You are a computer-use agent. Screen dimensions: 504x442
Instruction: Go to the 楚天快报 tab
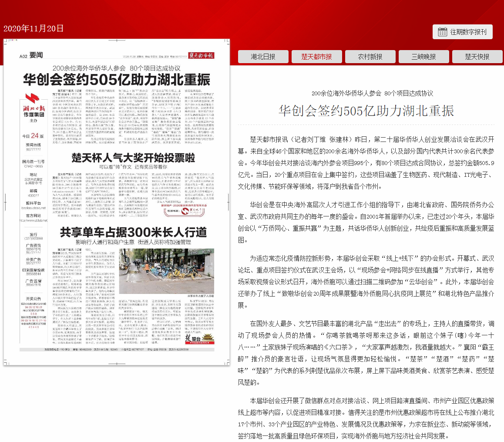477,57
